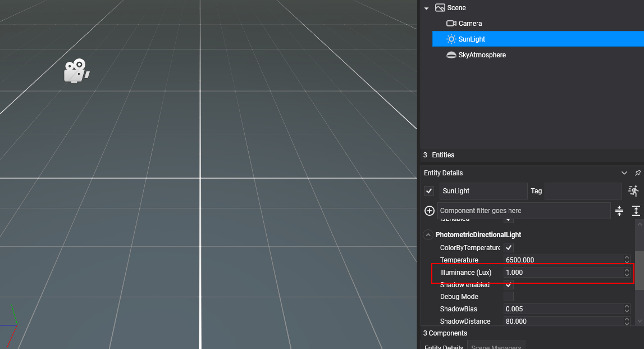Image resolution: width=644 pixels, height=349 pixels.
Task: Click the static entity running-man icon
Action: pos(634,191)
